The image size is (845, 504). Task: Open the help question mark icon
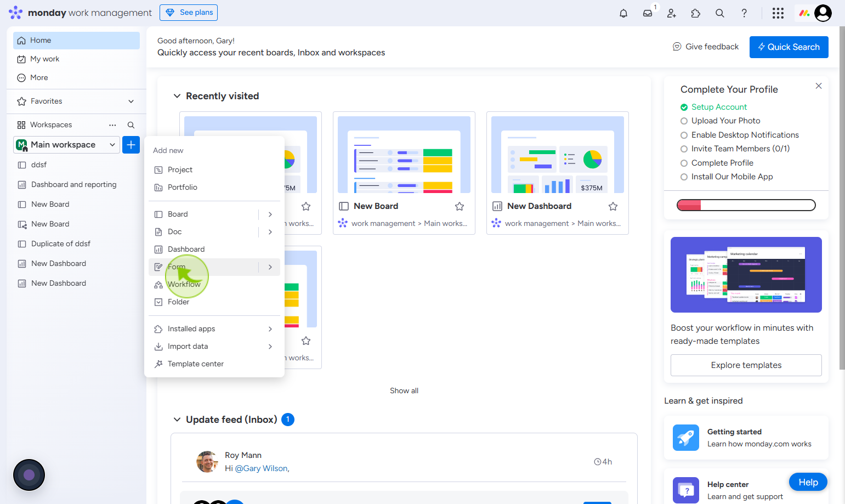point(744,13)
